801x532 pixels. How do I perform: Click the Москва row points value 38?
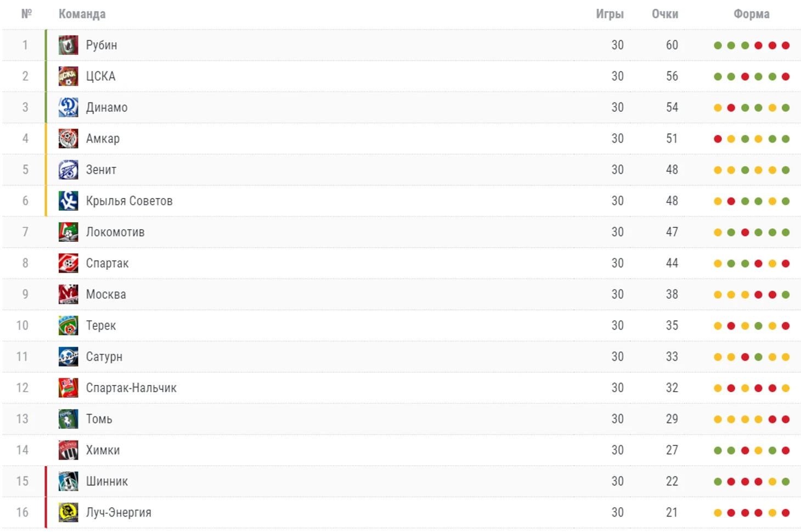pos(672,295)
